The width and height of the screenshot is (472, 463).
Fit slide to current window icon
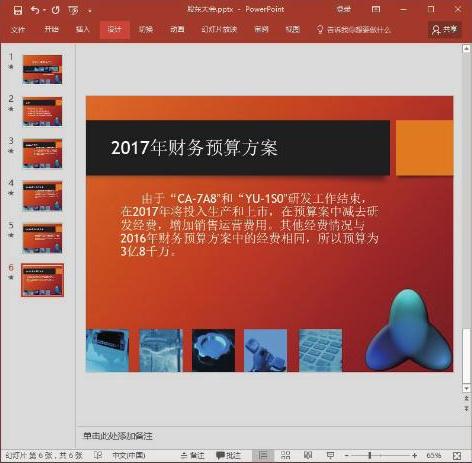pos(457,456)
